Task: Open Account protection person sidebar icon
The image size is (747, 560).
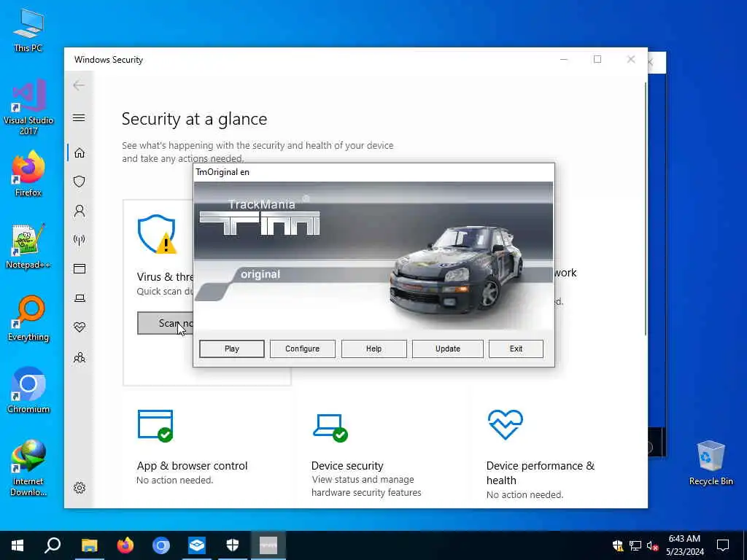Action: (x=80, y=211)
